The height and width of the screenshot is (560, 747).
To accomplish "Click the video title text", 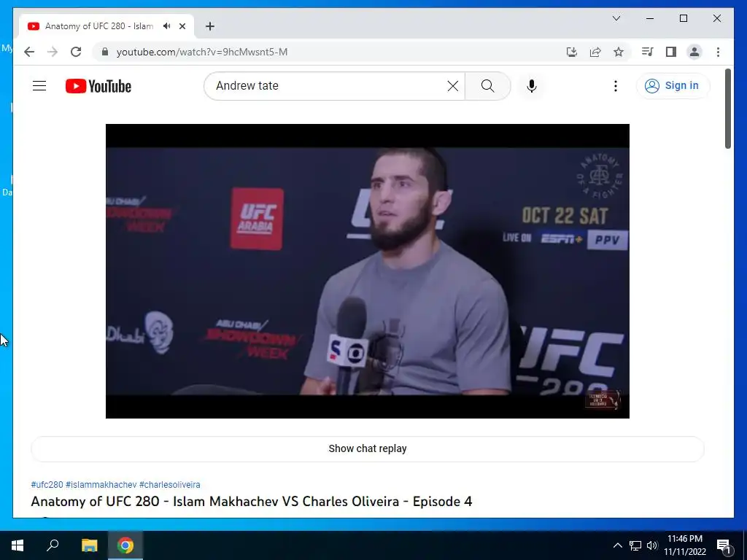I will pyautogui.click(x=252, y=502).
